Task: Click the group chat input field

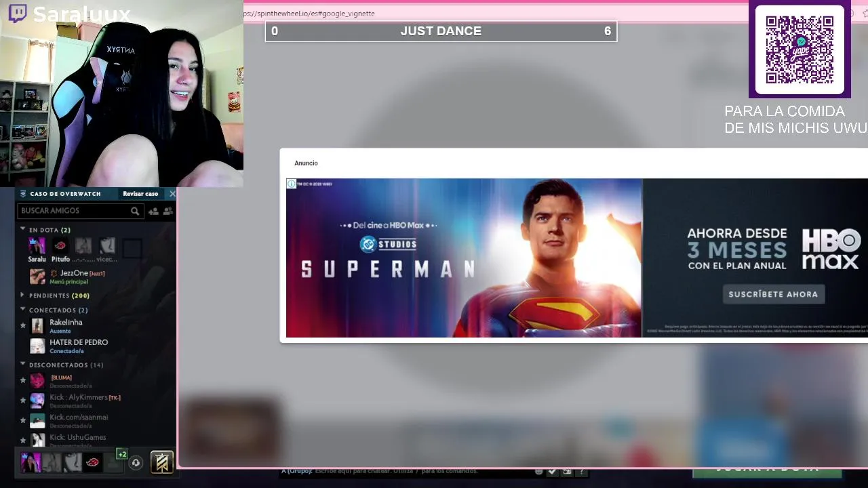Action: tap(406, 471)
